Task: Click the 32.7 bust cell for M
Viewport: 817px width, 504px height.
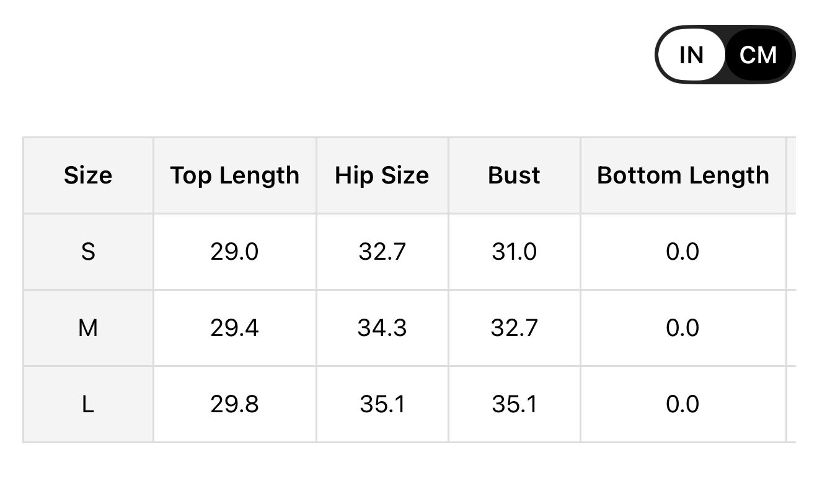Action: click(x=514, y=328)
